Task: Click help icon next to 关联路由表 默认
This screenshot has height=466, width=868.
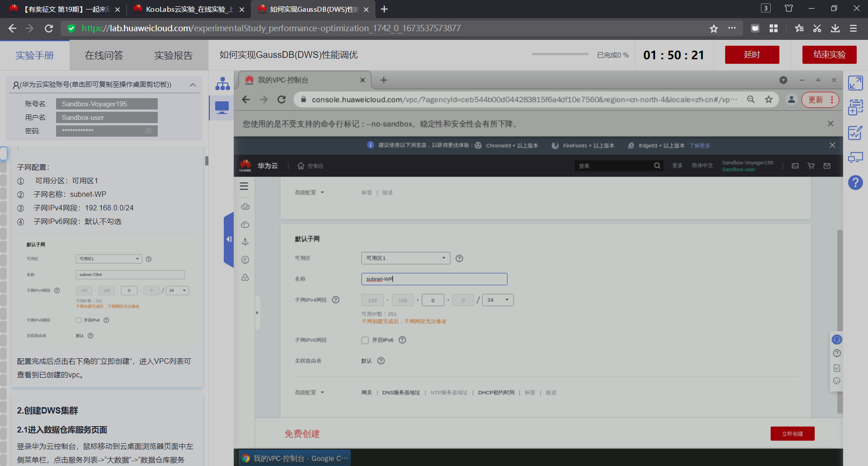Action: (x=381, y=361)
